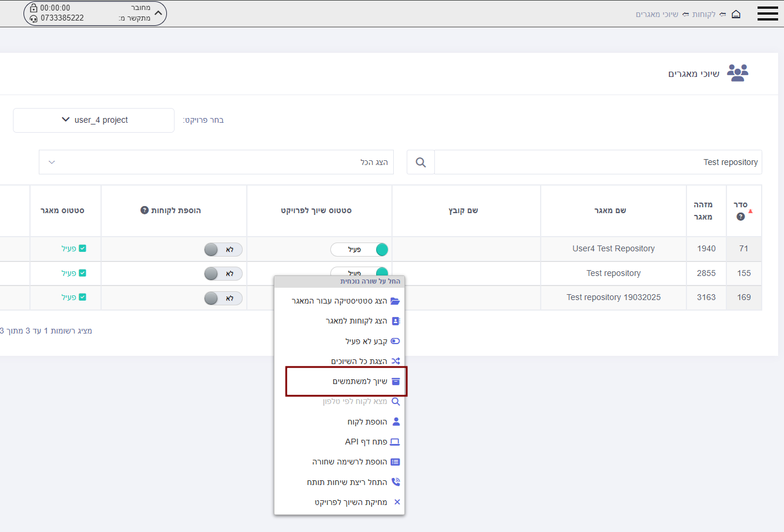Open the user_4 project dropdown
The height and width of the screenshot is (532, 784).
point(94,120)
